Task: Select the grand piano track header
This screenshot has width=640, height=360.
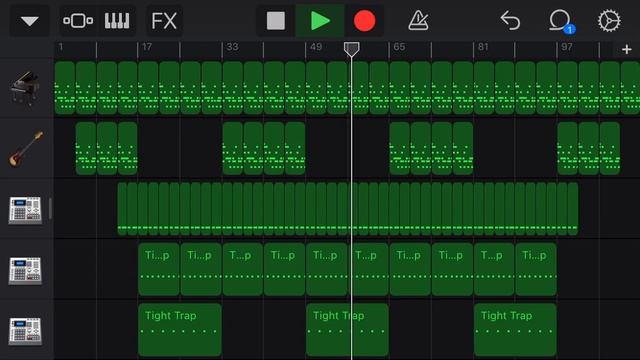Action: pyautogui.click(x=25, y=88)
